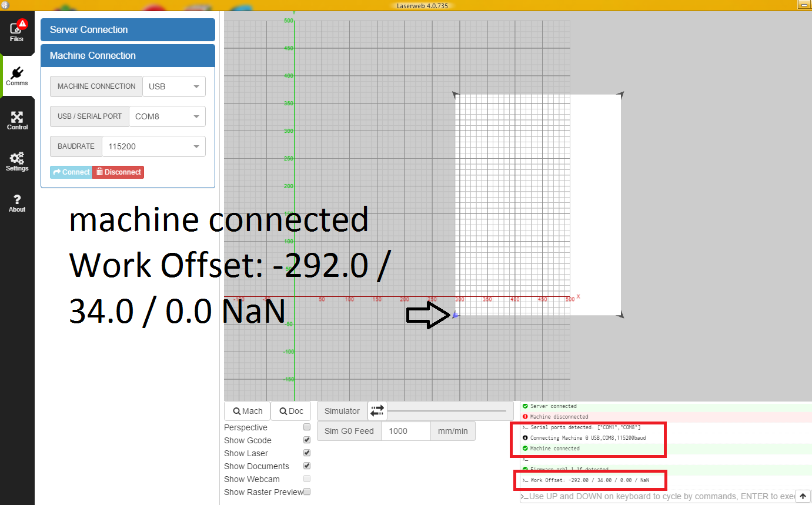The image size is (812, 505).
Task: Click the window control button in title bar
Action: 804,5
